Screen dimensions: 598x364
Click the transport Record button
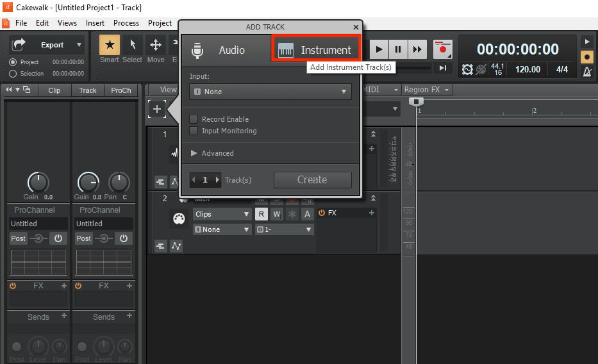click(442, 49)
